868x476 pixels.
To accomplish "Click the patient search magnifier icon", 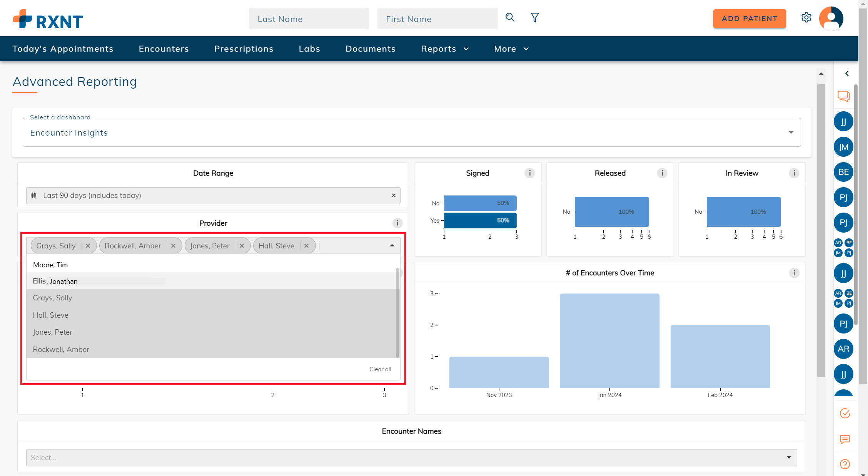I will pos(510,17).
